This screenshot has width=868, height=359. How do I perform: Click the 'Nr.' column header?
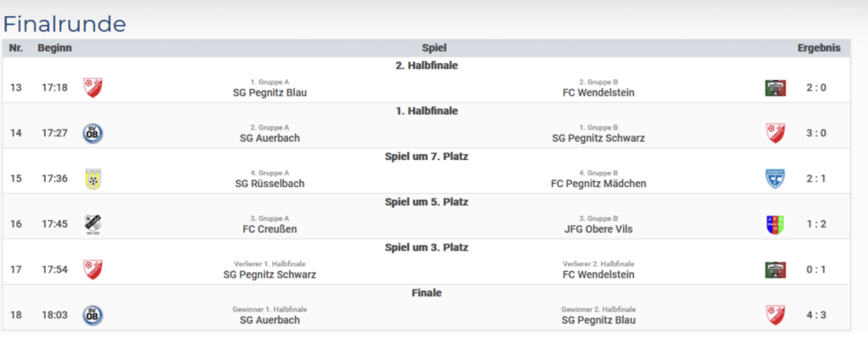pyautogui.click(x=16, y=48)
